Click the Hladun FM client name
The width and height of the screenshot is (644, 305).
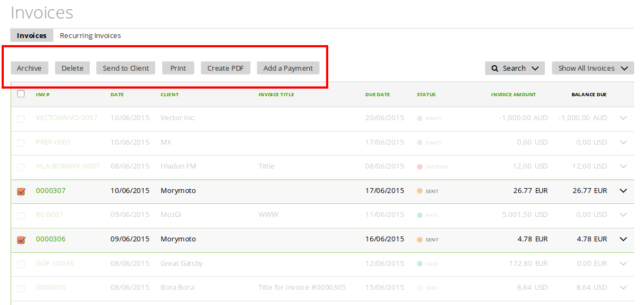[178, 166]
